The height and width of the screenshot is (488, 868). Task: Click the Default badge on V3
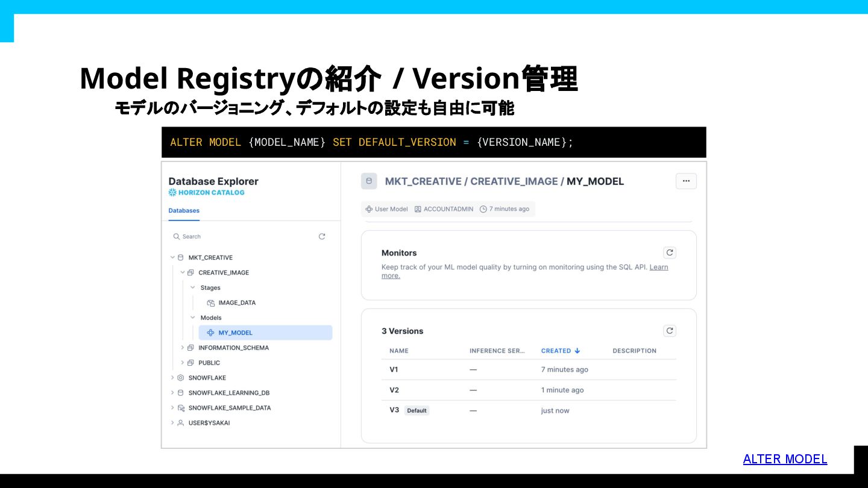[417, 411]
